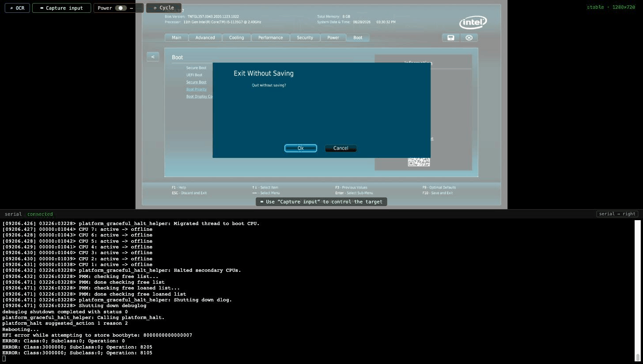
Task: Open the underlined Secure Boot link
Action: point(196,82)
